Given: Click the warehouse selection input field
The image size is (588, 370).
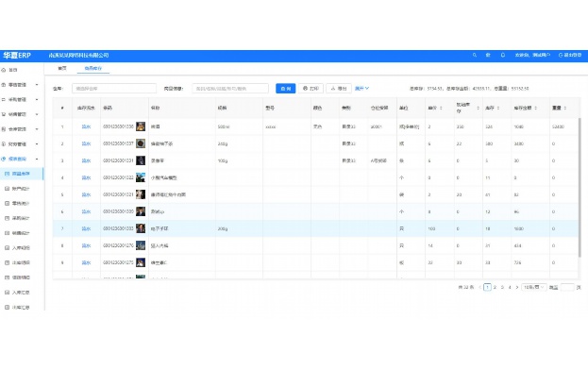Looking at the screenshot, I should tap(114, 89).
